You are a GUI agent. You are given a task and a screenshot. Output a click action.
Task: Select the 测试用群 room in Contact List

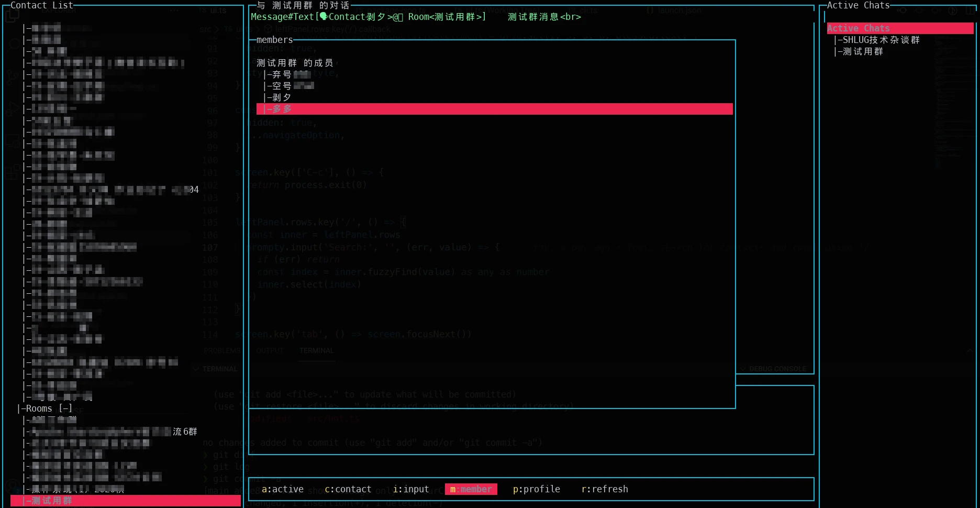(51, 501)
